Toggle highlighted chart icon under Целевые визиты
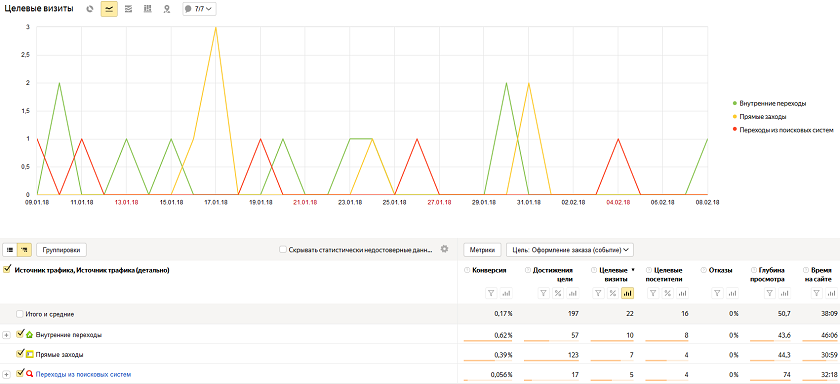The height and width of the screenshot is (384, 840). point(628,293)
